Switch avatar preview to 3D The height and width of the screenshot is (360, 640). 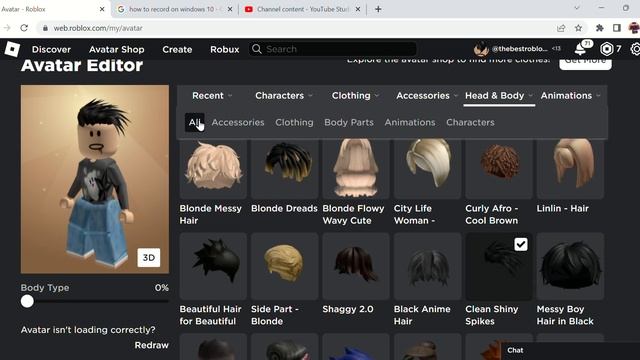point(149,258)
